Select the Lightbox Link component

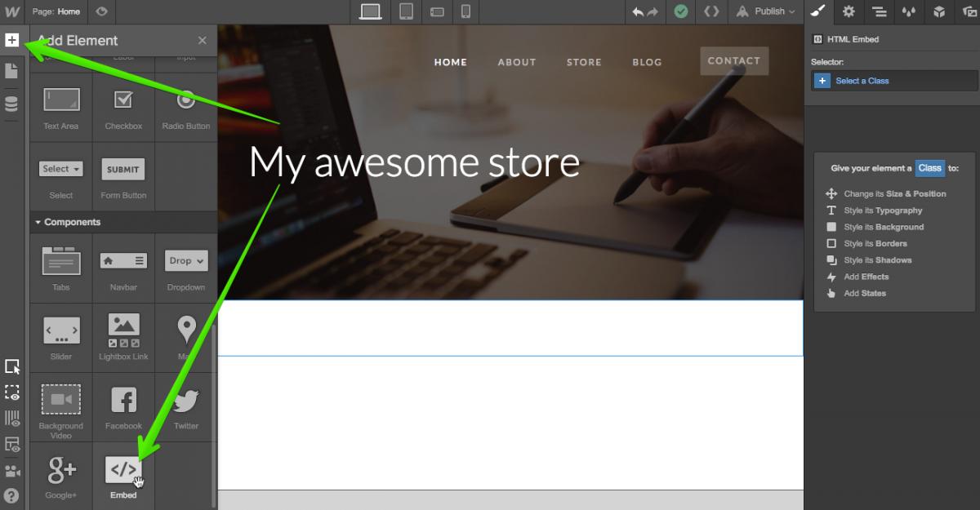[123, 330]
